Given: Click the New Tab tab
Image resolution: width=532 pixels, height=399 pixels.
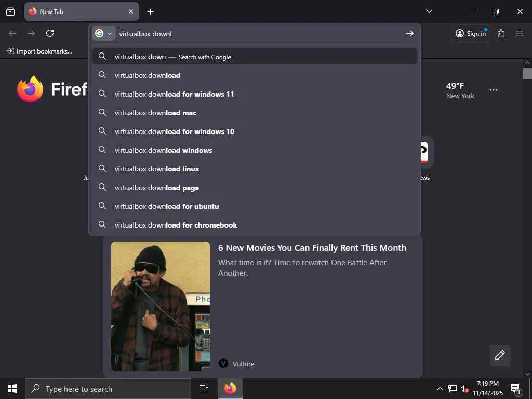Looking at the screenshot, I should click(x=82, y=11).
